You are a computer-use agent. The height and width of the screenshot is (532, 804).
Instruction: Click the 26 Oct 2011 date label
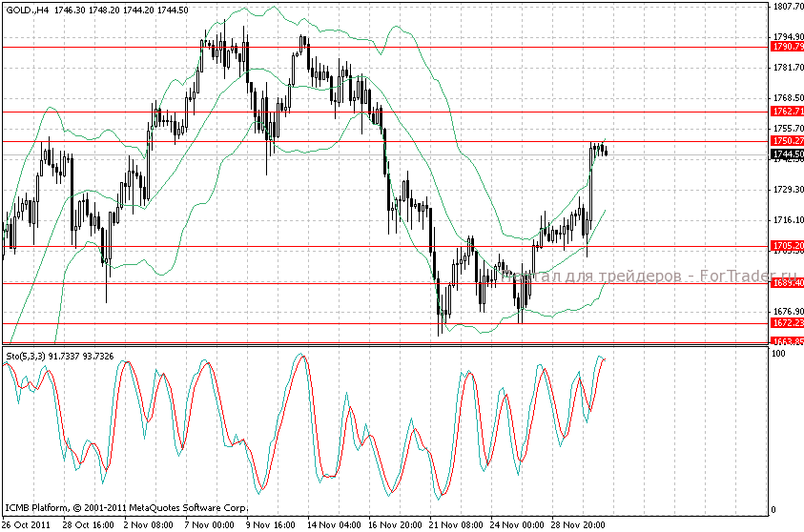pyautogui.click(x=26, y=524)
